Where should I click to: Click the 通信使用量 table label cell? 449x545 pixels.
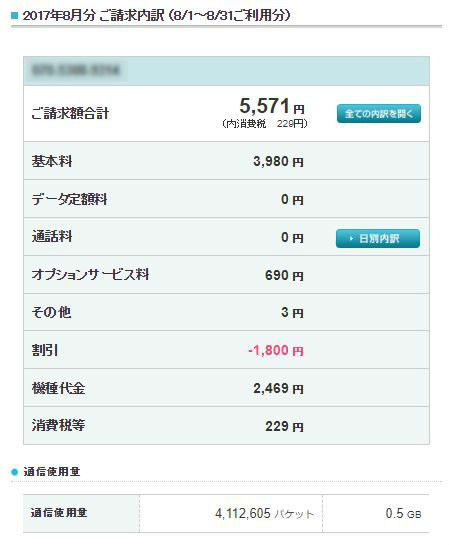81,513
